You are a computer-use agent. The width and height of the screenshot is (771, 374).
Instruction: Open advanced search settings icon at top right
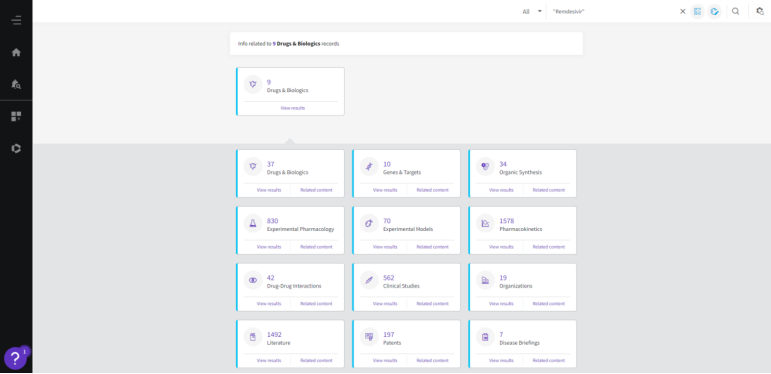[x=760, y=11]
